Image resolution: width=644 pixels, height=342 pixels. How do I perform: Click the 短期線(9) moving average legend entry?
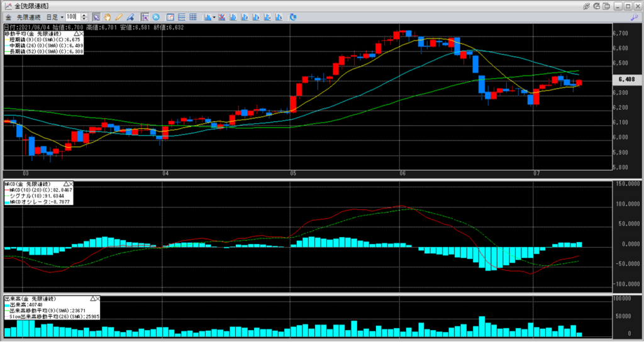[x=43, y=40]
